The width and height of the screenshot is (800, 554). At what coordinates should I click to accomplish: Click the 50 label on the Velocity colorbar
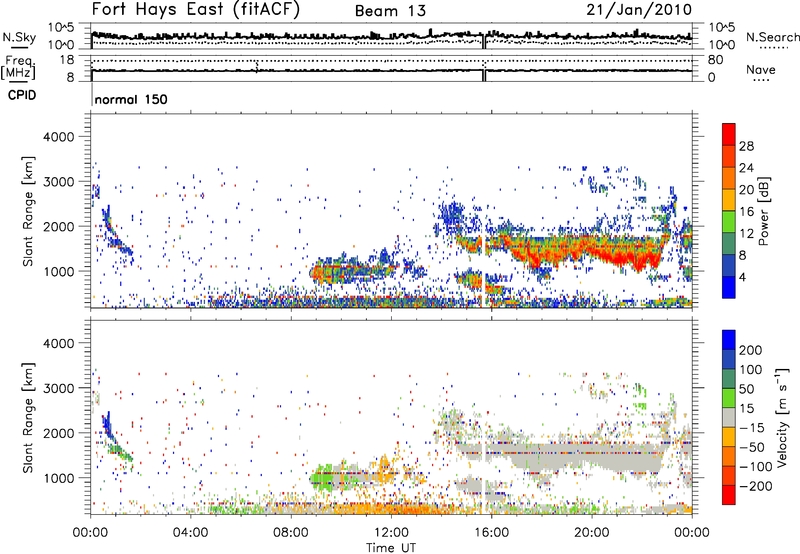[746, 389]
